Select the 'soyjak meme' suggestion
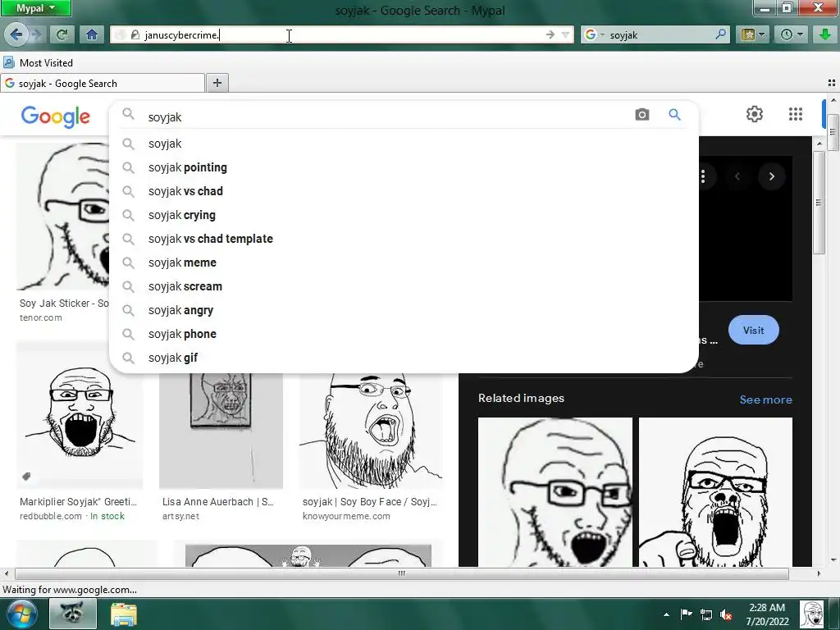 click(404, 262)
